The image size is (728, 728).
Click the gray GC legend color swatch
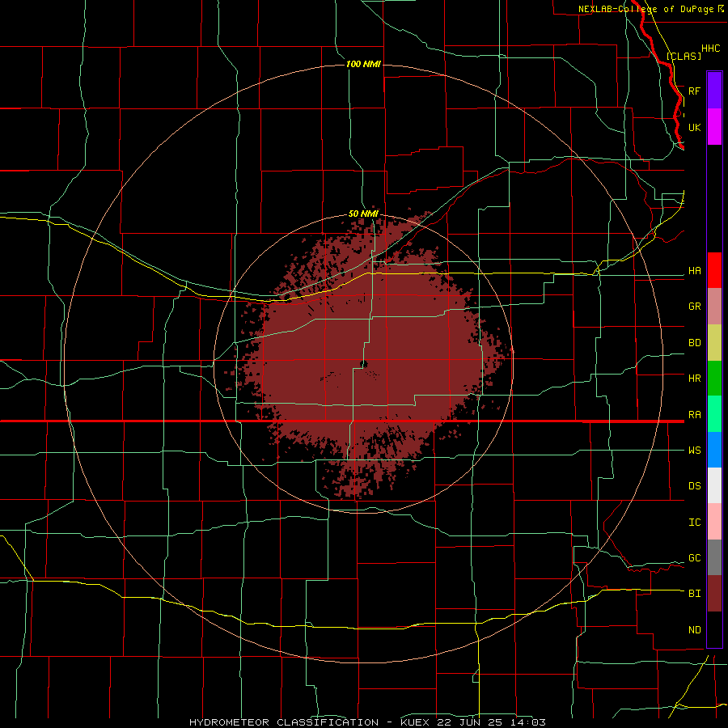tap(714, 557)
